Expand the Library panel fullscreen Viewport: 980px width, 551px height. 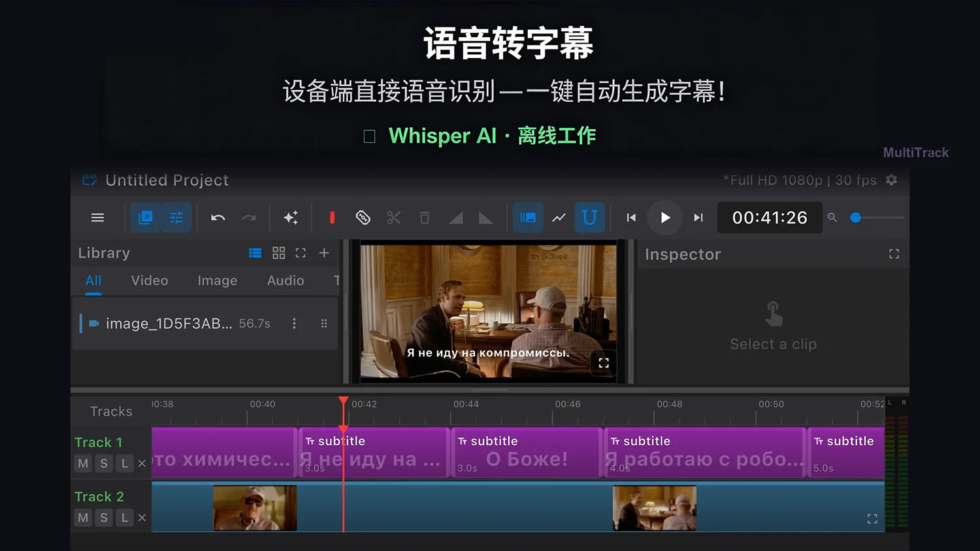(x=301, y=253)
